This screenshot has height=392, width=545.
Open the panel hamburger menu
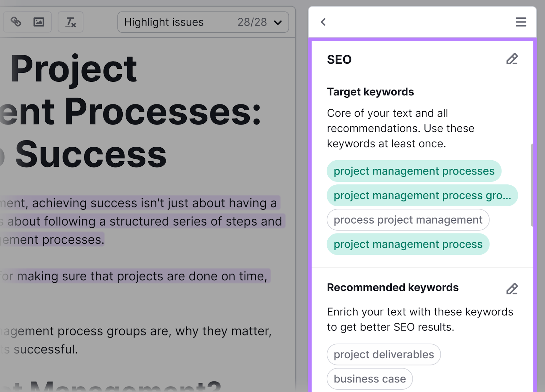coord(520,22)
